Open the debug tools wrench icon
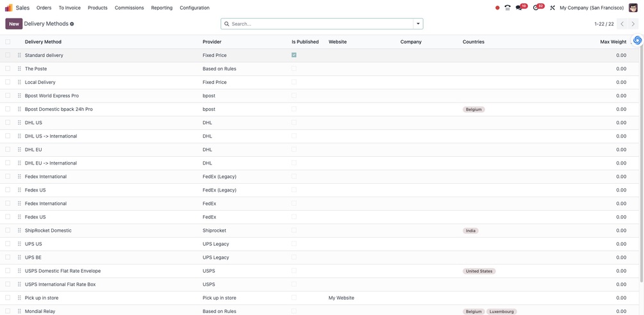 [x=552, y=8]
